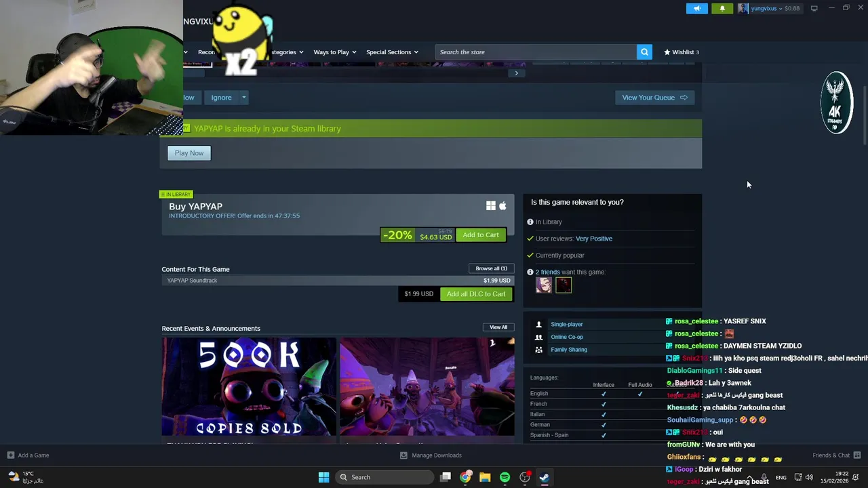Image resolution: width=868 pixels, height=488 pixels.
Task: Open the taskbar volume control
Action: click(809, 477)
